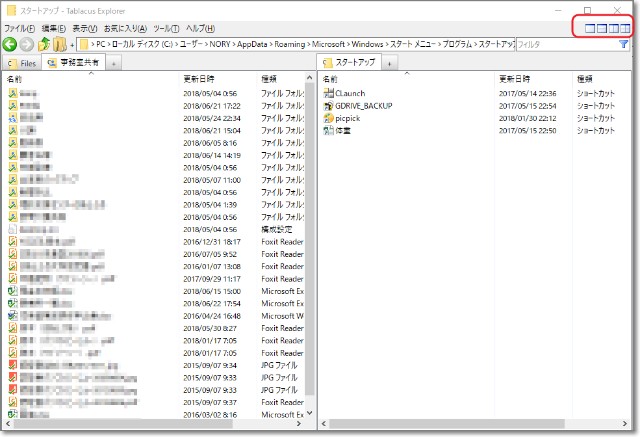Screen dimensions: 640x437
Task: Select the スタートアップ tab in right pane
Action: point(350,63)
